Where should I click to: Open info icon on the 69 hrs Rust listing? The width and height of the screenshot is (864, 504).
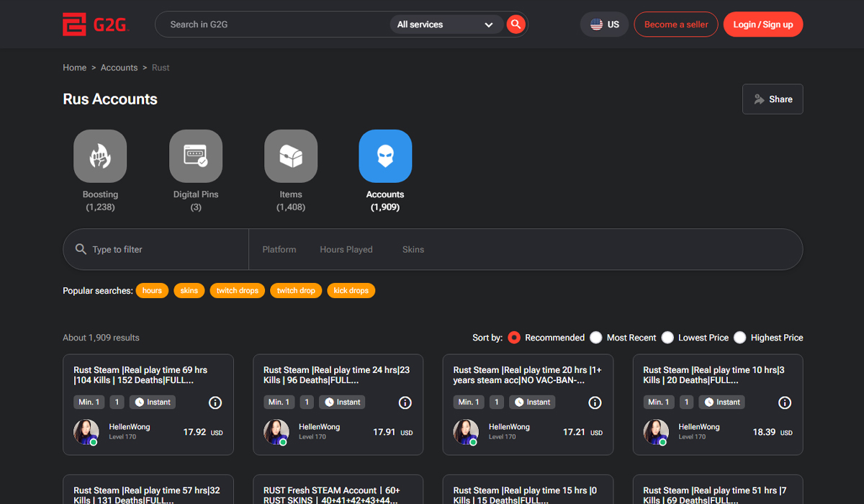215,403
